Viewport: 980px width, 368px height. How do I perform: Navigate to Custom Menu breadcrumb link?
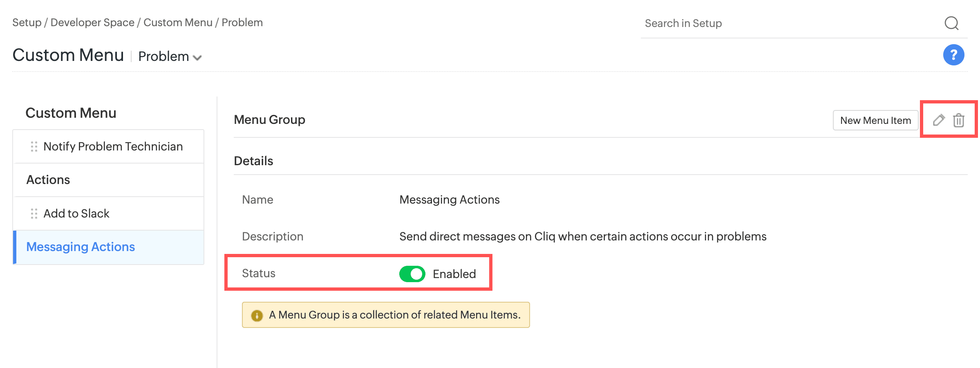[x=178, y=22]
